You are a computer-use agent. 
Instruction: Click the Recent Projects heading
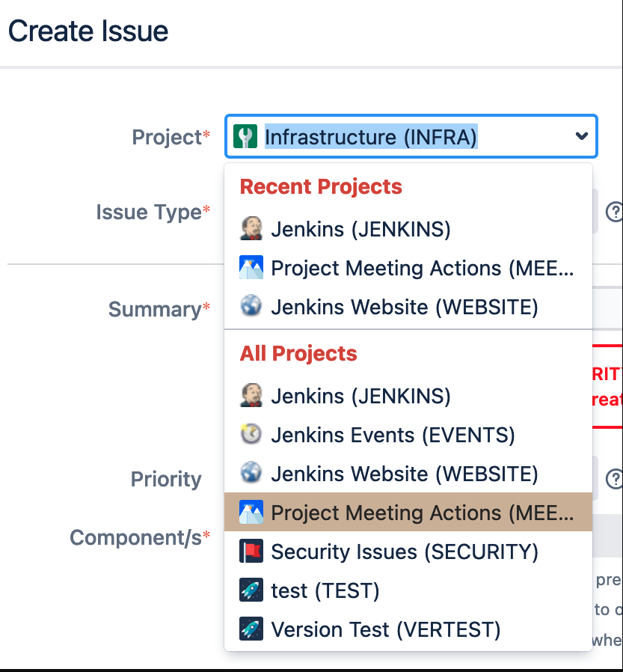[321, 187]
